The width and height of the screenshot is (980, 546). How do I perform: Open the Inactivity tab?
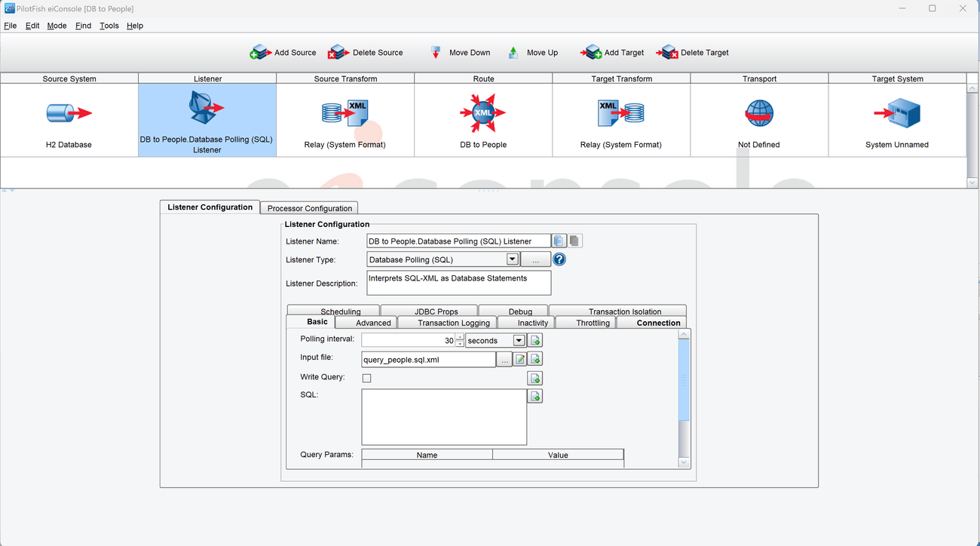pyautogui.click(x=525, y=323)
